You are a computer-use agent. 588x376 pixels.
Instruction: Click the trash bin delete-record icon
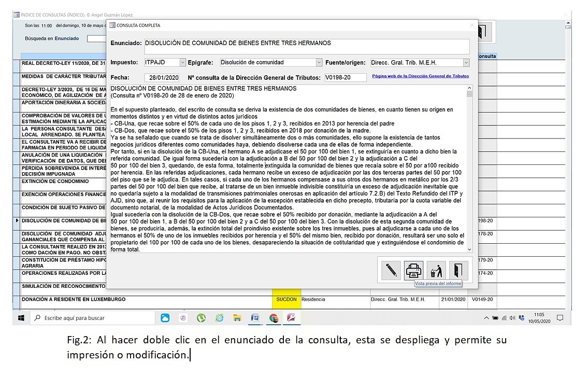click(436, 270)
